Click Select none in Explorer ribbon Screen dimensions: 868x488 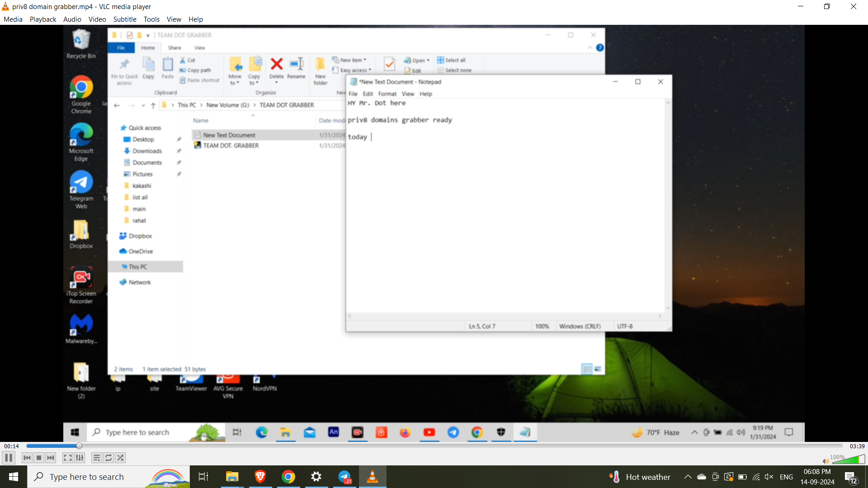454,70
